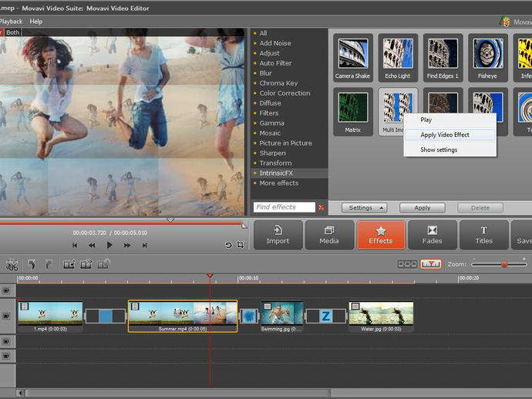Screen dimensions: 532x399
Task: Open the Filters category
Action: pos(269,113)
